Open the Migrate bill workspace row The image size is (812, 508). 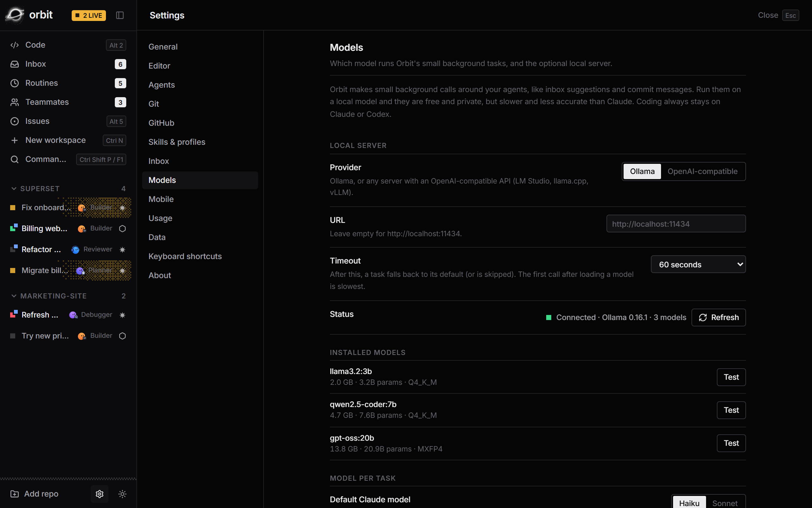pyautogui.click(x=69, y=271)
